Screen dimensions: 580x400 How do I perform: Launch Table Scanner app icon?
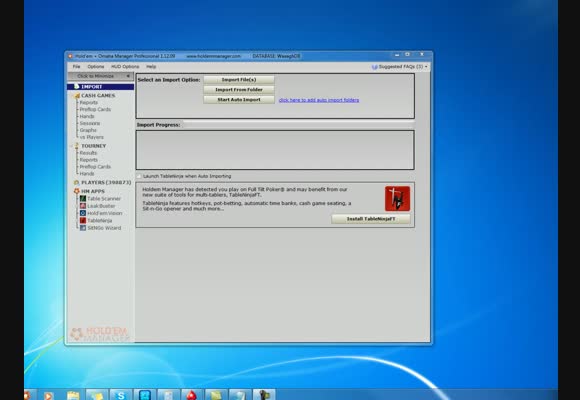point(83,199)
